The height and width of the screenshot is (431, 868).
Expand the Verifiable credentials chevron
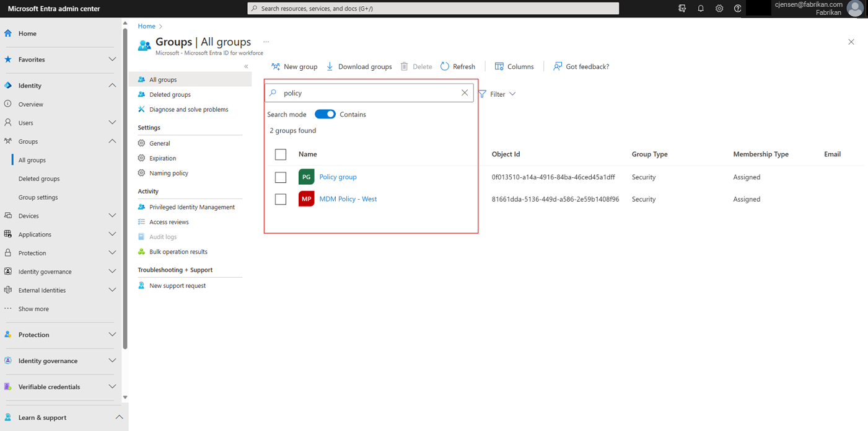click(x=112, y=386)
